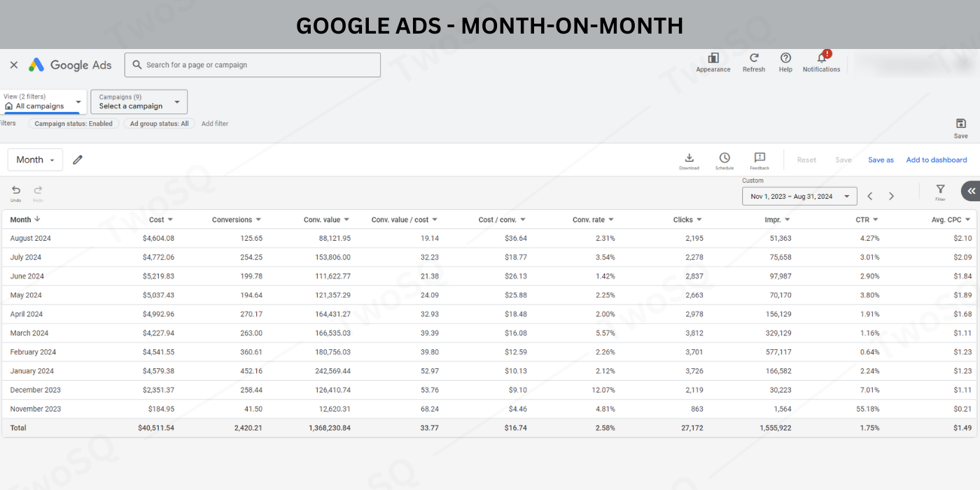Download the report
This screenshot has height=490, width=980.
pos(689,159)
